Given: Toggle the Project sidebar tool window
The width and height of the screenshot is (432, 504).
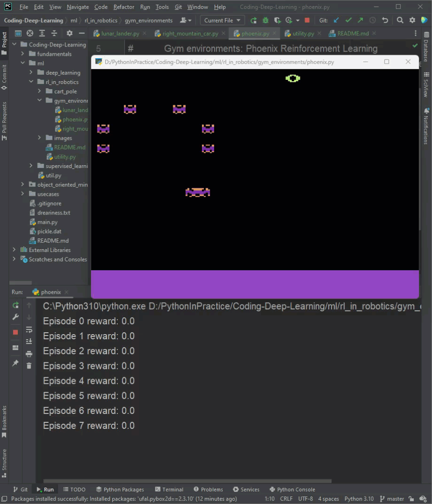Looking at the screenshot, I should (x=4, y=43).
